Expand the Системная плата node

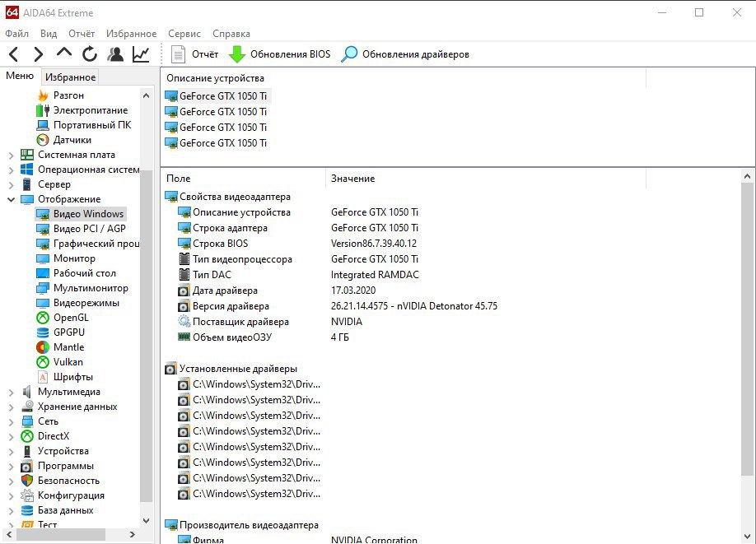tap(11, 156)
